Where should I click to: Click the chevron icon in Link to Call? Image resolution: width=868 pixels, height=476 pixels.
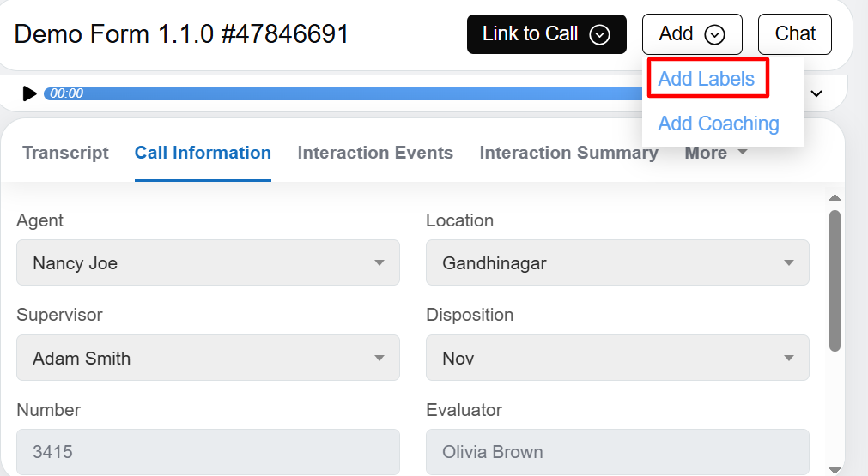pos(600,34)
